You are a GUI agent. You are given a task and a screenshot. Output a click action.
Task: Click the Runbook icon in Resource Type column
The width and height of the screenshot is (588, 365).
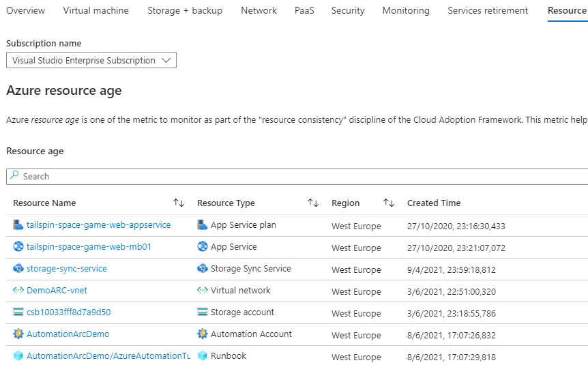pyautogui.click(x=203, y=355)
